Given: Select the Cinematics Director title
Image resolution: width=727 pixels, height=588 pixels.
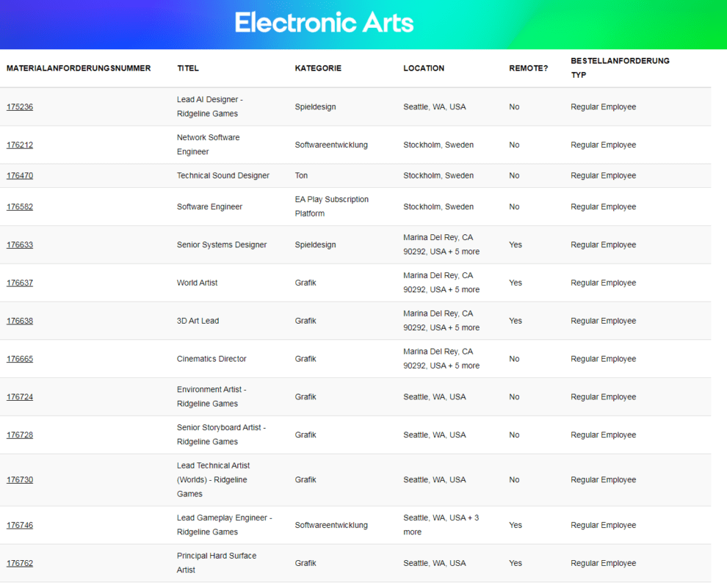Looking at the screenshot, I should [x=211, y=359].
